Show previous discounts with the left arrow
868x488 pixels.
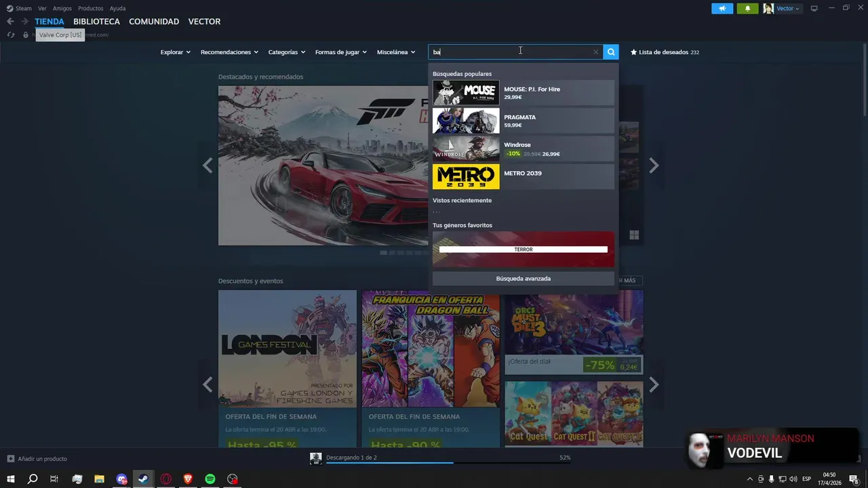click(x=208, y=384)
